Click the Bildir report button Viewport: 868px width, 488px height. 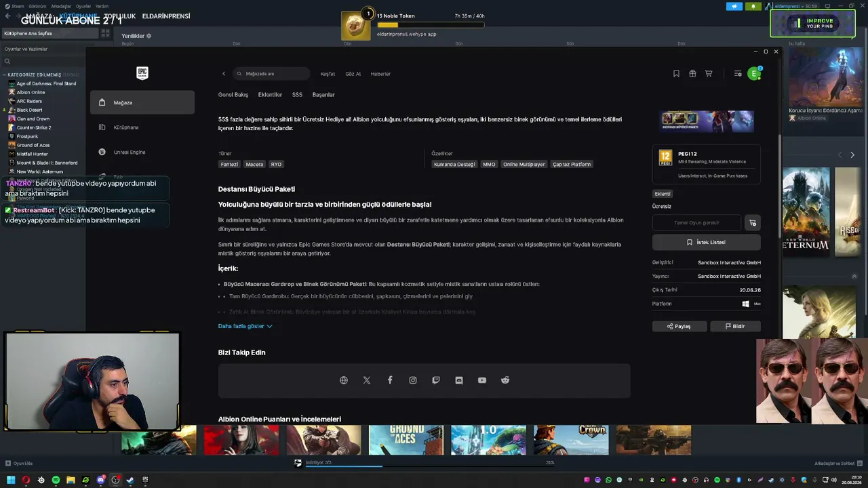coord(735,326)
